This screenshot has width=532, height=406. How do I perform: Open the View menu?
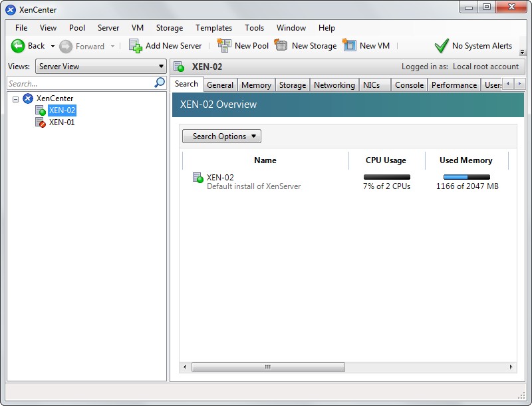(48, 28)
